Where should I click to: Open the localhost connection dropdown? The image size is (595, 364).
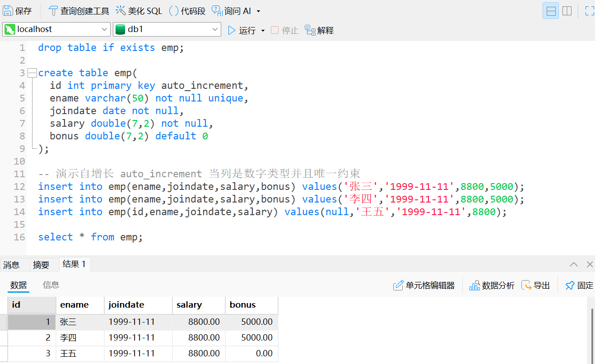56,29
